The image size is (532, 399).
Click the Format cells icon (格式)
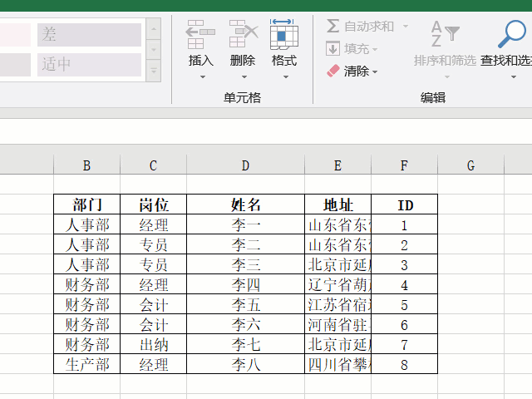284,34
